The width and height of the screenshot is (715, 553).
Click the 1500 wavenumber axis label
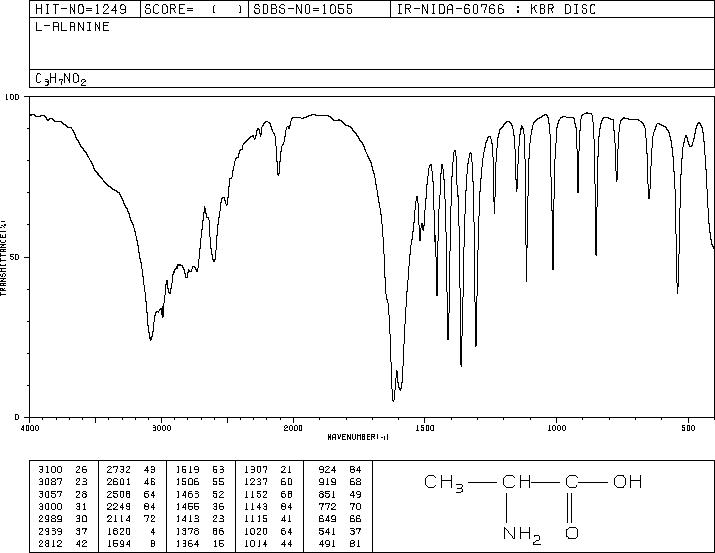click(x=425, y=428)
